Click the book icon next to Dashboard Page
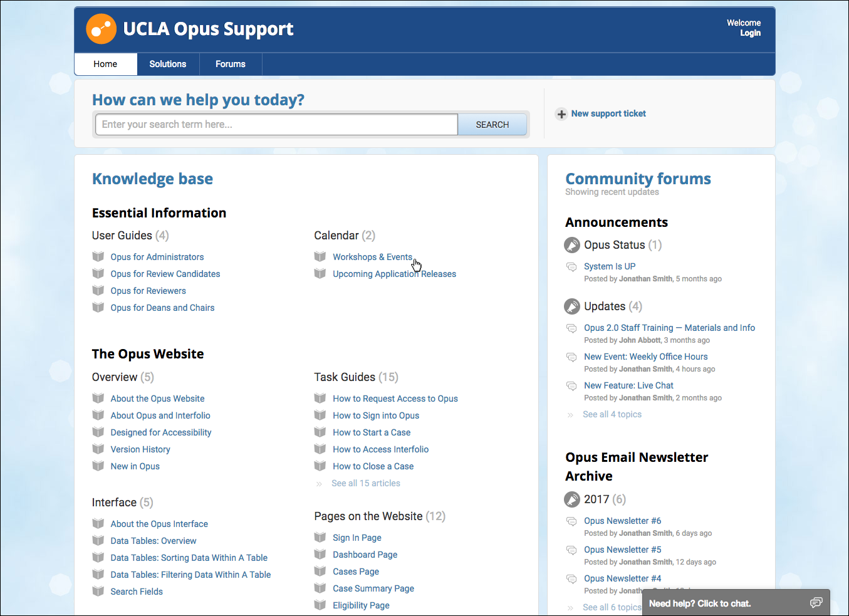 [x=320, y=554]
